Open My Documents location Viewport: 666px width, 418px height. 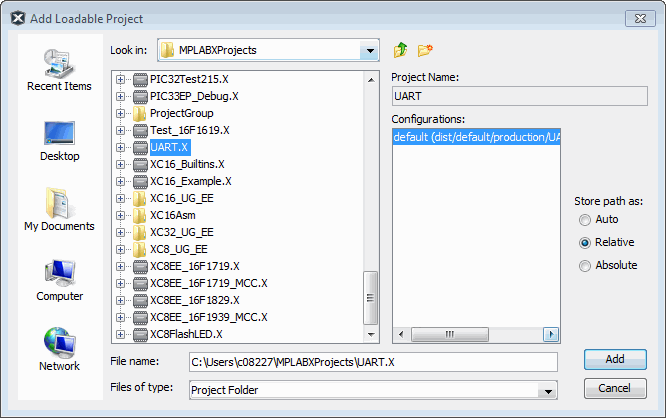59,209
